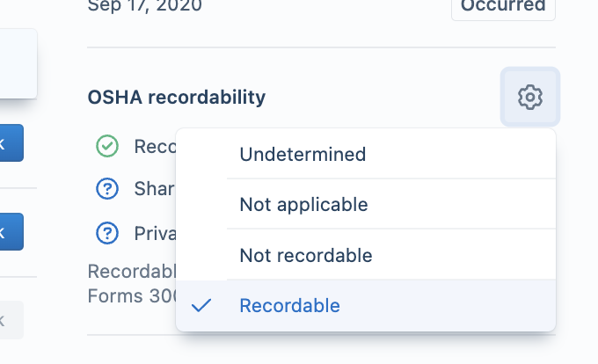Click the question mark icon beside Priva
The image size is (598, 364).
tap(107, 233)
